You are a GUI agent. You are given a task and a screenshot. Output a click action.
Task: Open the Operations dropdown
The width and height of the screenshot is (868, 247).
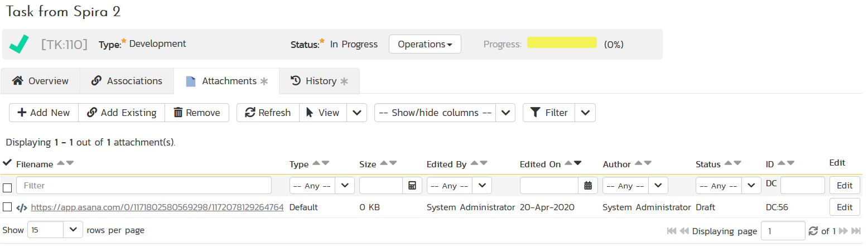pyautogui.click(x=425, y=44)
